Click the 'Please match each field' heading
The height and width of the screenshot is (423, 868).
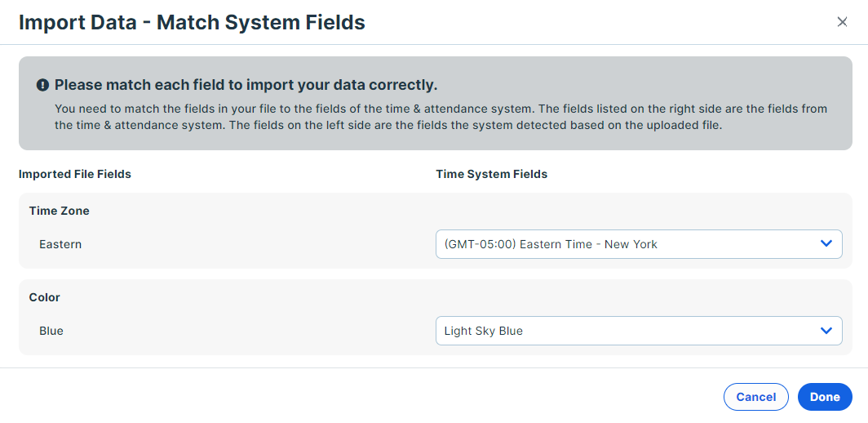coord(246,86)
